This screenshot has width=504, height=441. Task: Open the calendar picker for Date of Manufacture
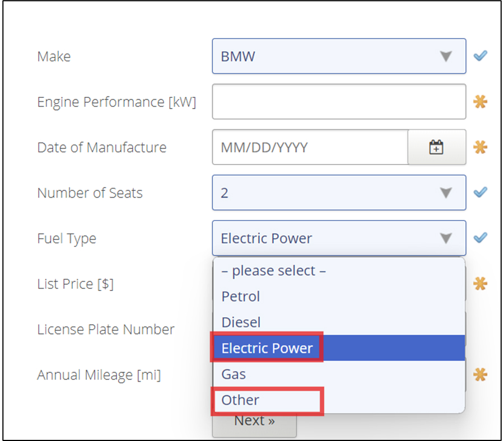(x=436, y=147)
